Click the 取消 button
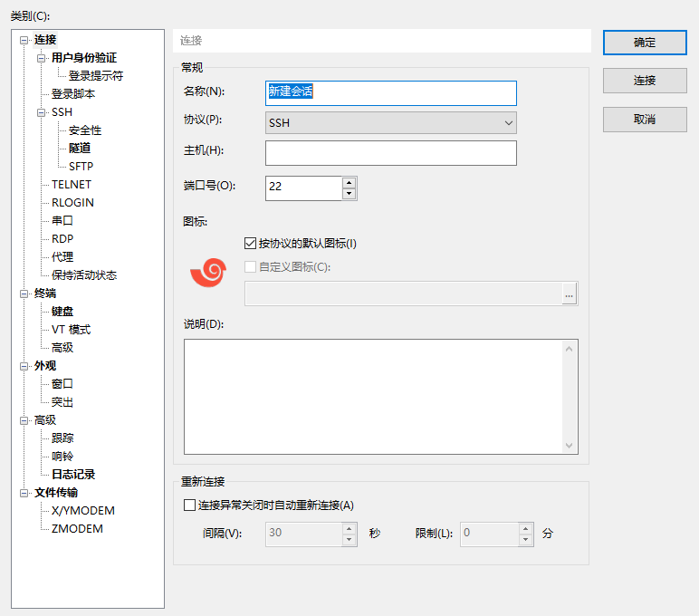The image size is (699, 616). tap(645, 119)
